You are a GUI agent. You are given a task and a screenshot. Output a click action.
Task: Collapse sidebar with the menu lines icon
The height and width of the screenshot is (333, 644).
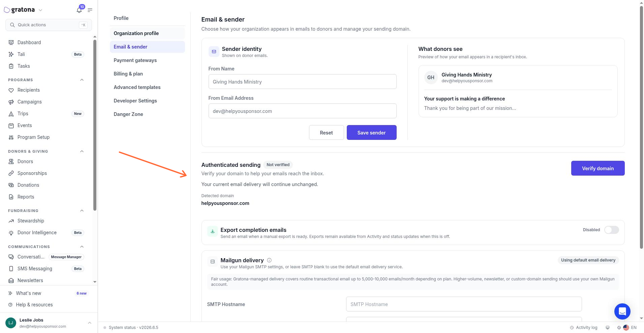coord(90,10)
